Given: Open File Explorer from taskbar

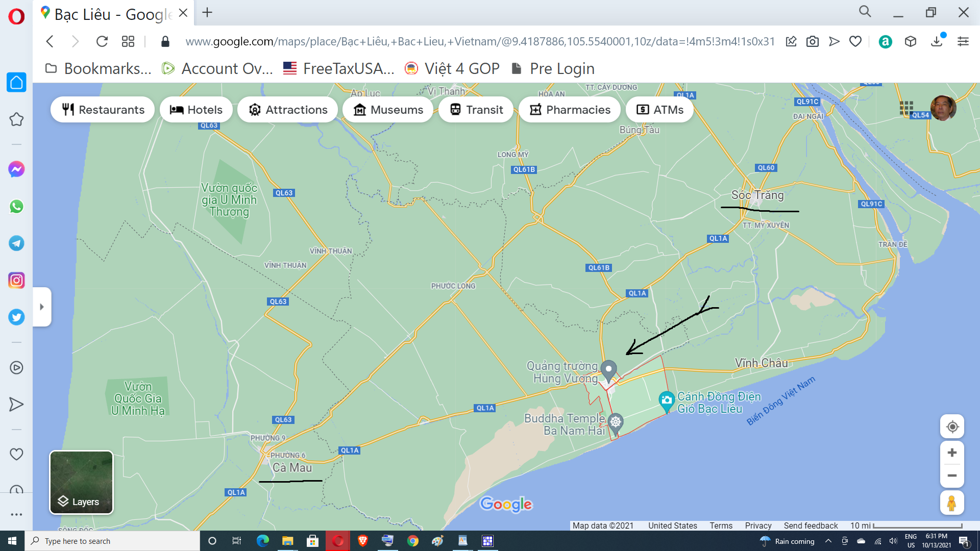Looking at the screenshot, I should coord(288,541).
